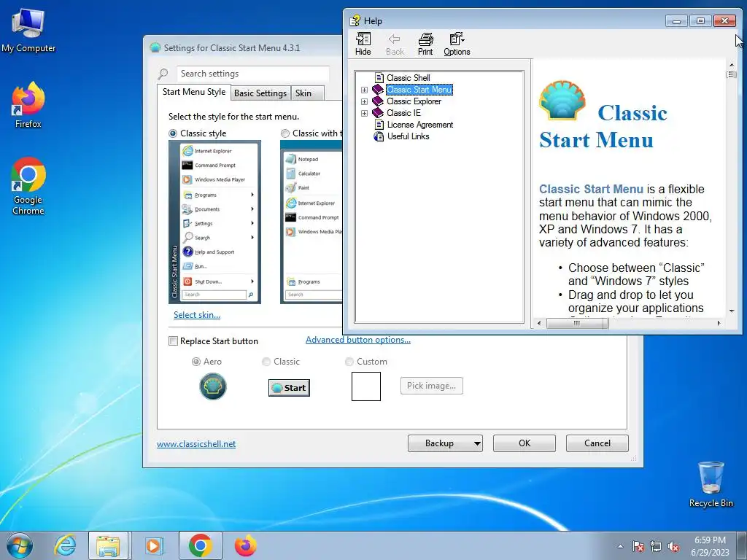Screen dimensions: 747x560
Task: Click the magnifier icon beside Search settings
Action: coord(163,74)
